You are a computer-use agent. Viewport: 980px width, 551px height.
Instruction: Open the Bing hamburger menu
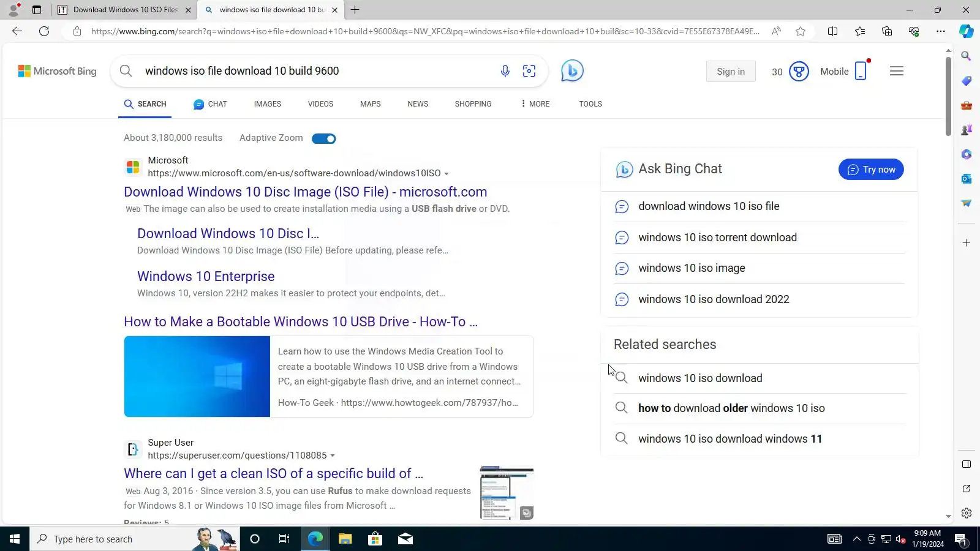pyautogui.click(x=897, y=72)
